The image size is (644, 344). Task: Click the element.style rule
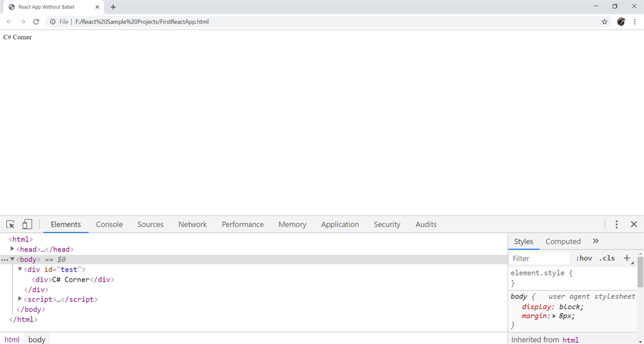click(541, 273)
